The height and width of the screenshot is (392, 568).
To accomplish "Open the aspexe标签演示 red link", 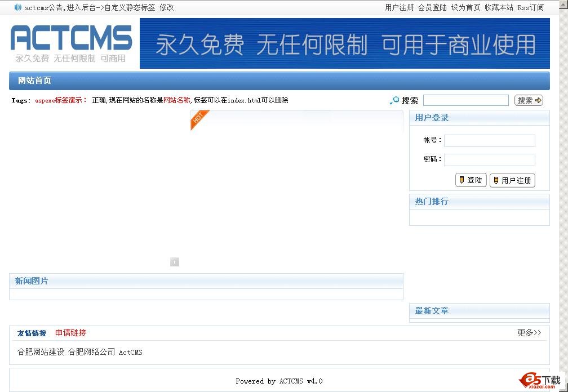I will click(x=59, y=100).
